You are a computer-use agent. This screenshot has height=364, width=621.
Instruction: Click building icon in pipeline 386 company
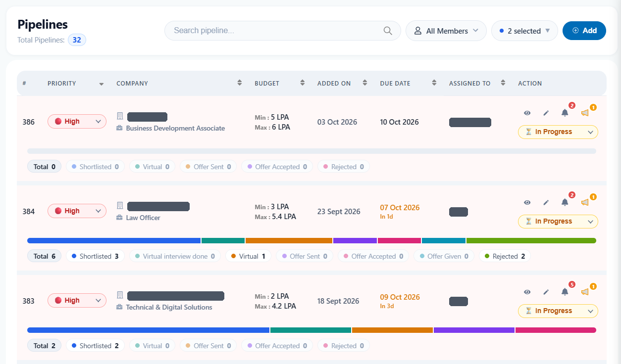point(119,116)
